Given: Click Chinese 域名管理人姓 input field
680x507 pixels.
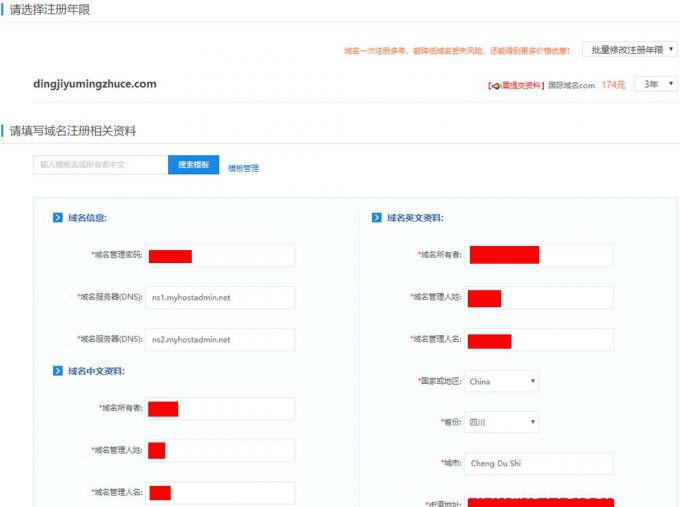Looking at the screenshot, I should 220,451.
